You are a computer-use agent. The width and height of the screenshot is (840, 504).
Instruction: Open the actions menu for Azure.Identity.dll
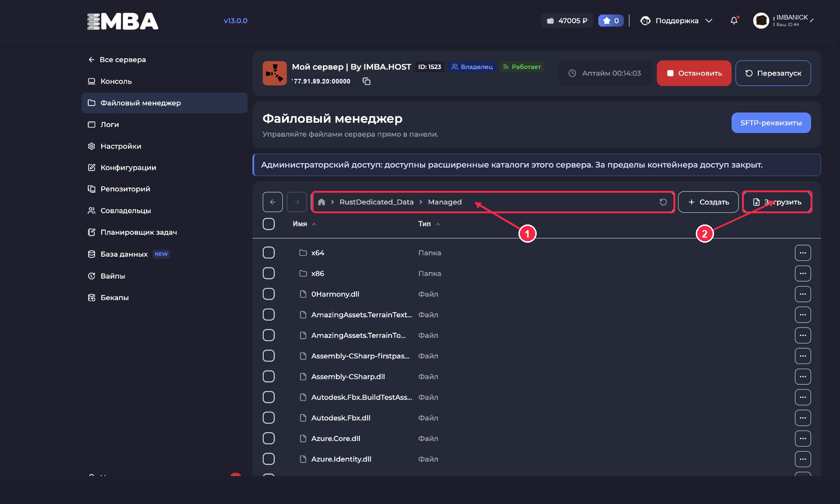coord(803,459)
